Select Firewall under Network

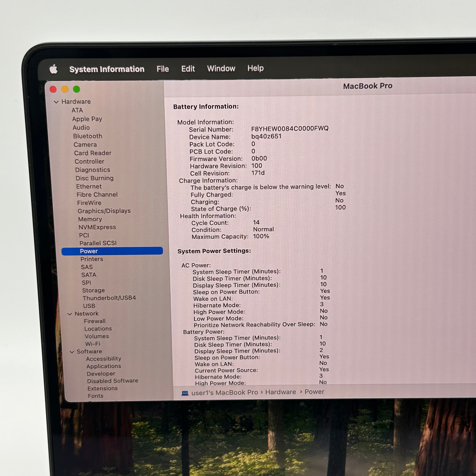pos(95,321)
